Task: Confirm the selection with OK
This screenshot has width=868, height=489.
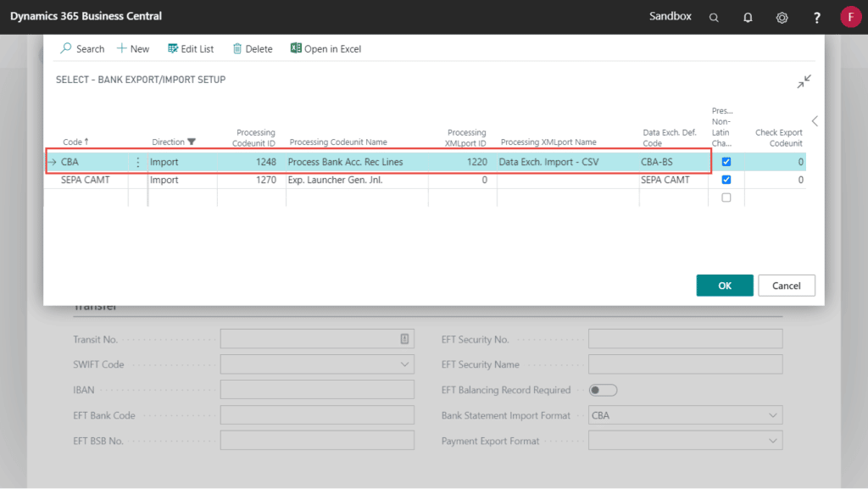Action: pyautogui.click(x=724, y=285)
